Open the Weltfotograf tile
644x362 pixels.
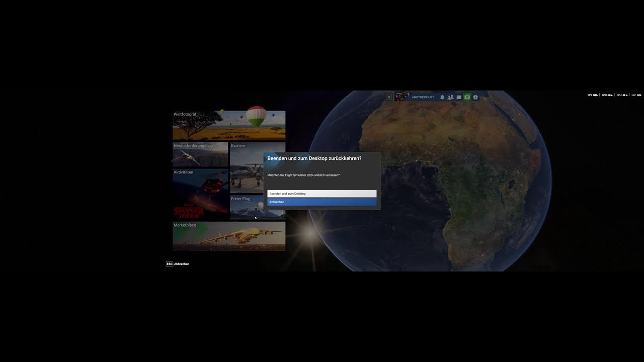point(229,125)
